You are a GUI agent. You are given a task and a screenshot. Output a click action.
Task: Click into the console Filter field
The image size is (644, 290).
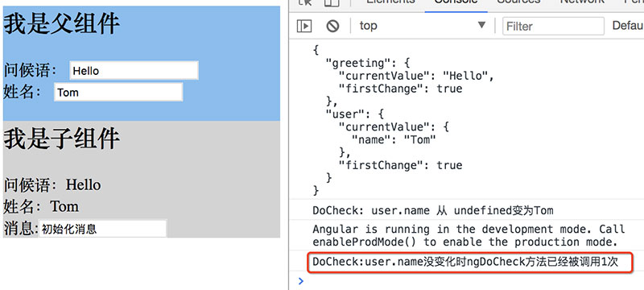(553, 27)
